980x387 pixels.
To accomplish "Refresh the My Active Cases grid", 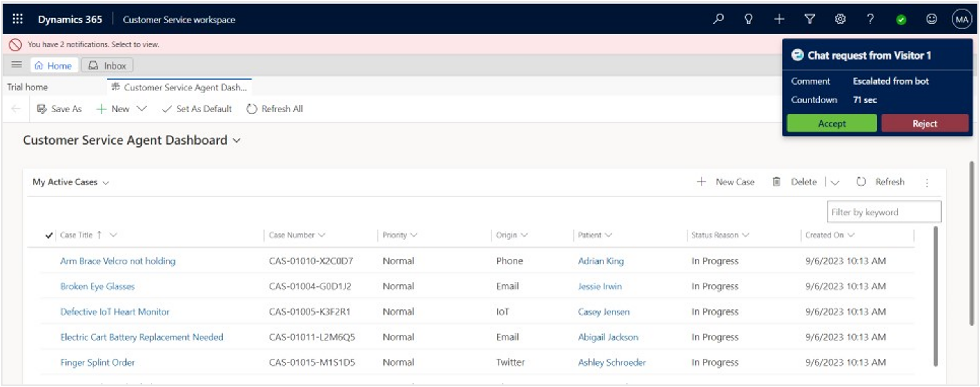I will tap(880, 182).
